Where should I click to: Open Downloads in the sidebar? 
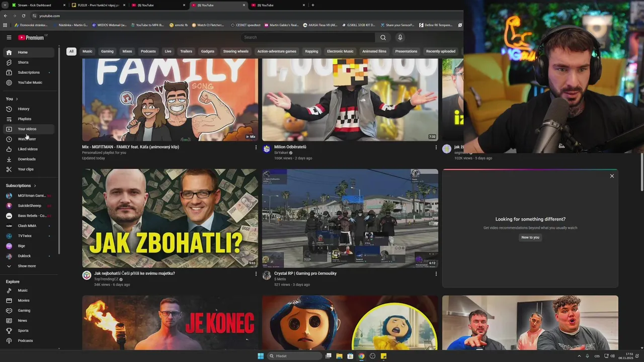29,159
